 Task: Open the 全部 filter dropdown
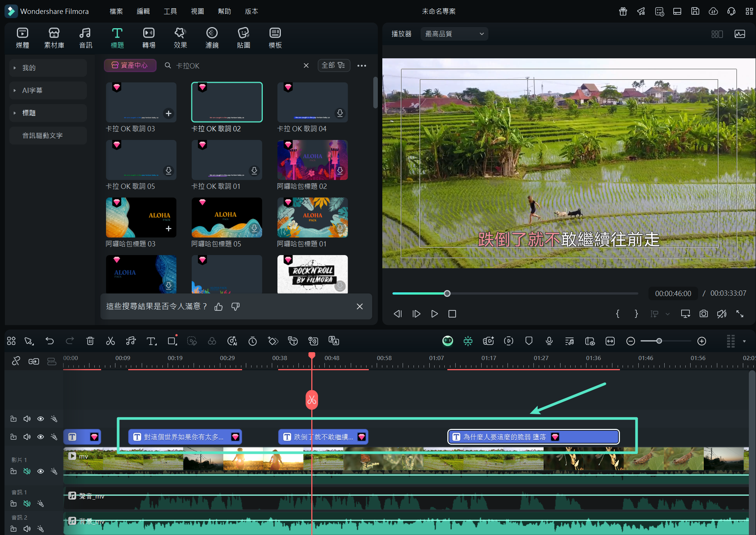point(334,65)
